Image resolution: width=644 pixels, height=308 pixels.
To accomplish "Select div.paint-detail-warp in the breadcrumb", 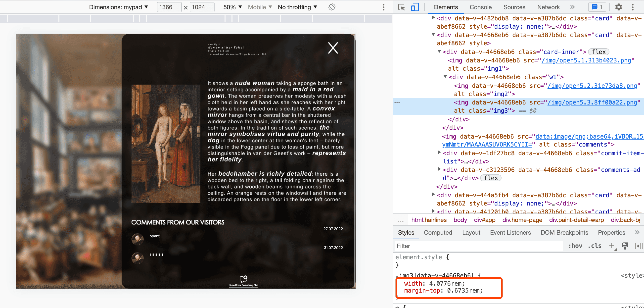I will [x=577, y=220].
